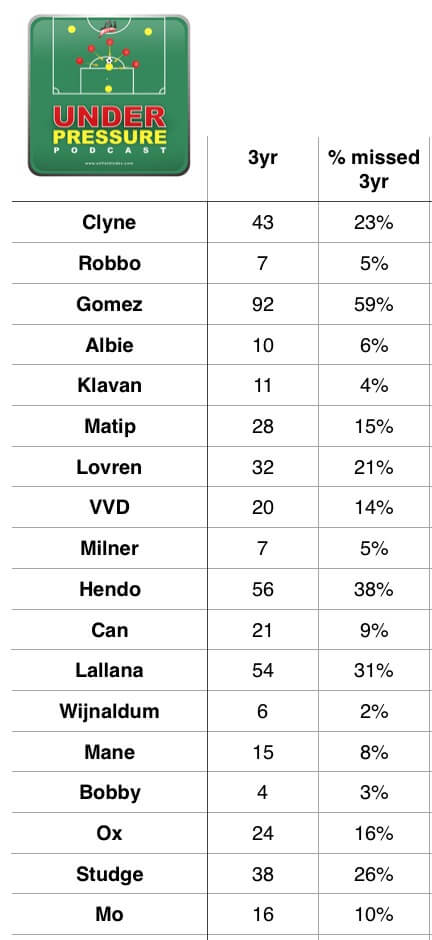432x940 pixels.
Task: Select the 3yr column header
Action: [x=262, y=157]
